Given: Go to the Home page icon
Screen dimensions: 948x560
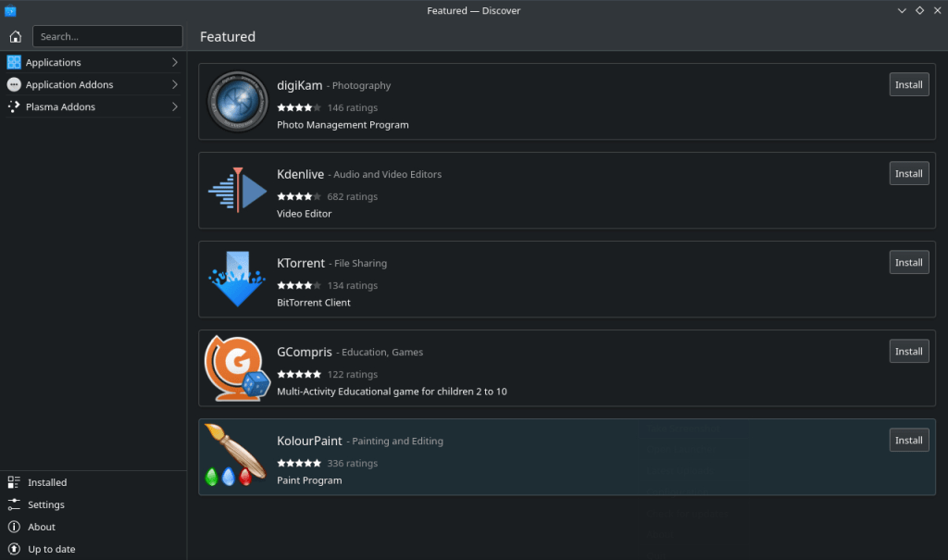Looking at the screenshot, I should [15, 37].
